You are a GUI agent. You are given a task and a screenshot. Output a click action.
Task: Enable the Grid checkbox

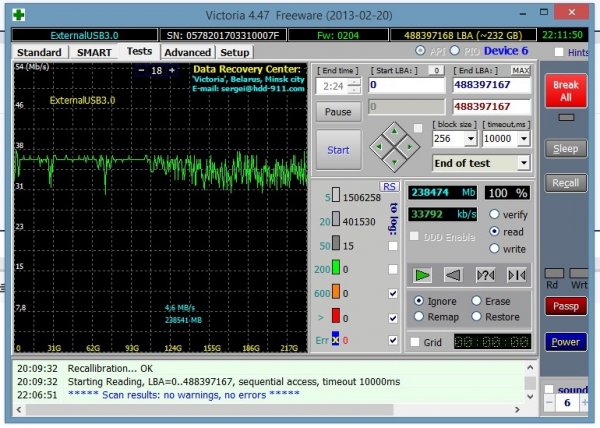(414, 342)
